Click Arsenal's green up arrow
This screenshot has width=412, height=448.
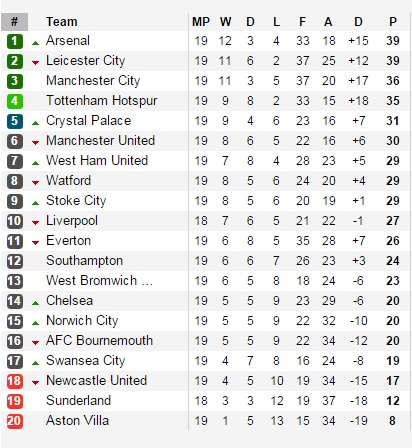pos(35,43)
